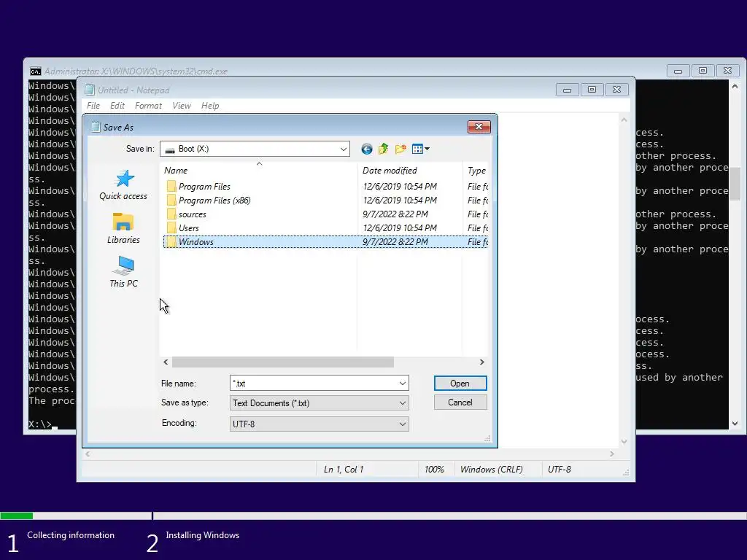Select This PC in the sidebar

(x=123, y=272)
